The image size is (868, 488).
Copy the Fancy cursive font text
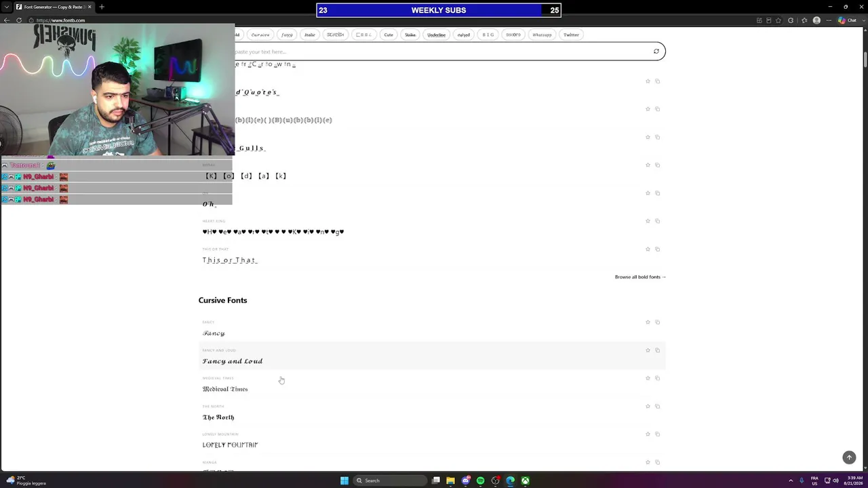click(x=657, y=322)
